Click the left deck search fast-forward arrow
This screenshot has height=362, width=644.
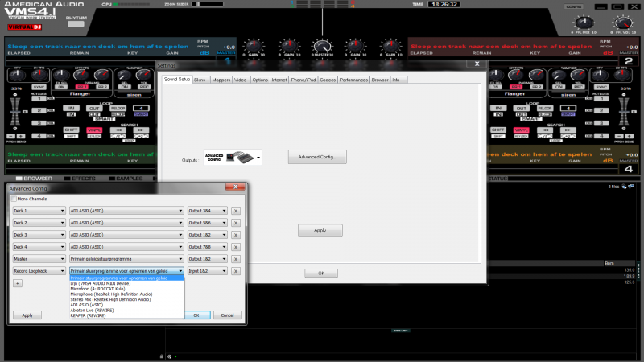[x=141, y=130]
